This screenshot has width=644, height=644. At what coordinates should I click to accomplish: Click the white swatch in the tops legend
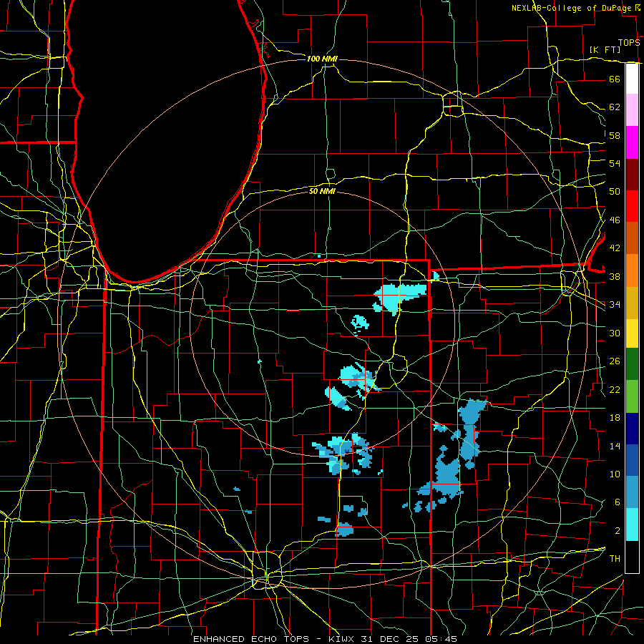(632, 79)
